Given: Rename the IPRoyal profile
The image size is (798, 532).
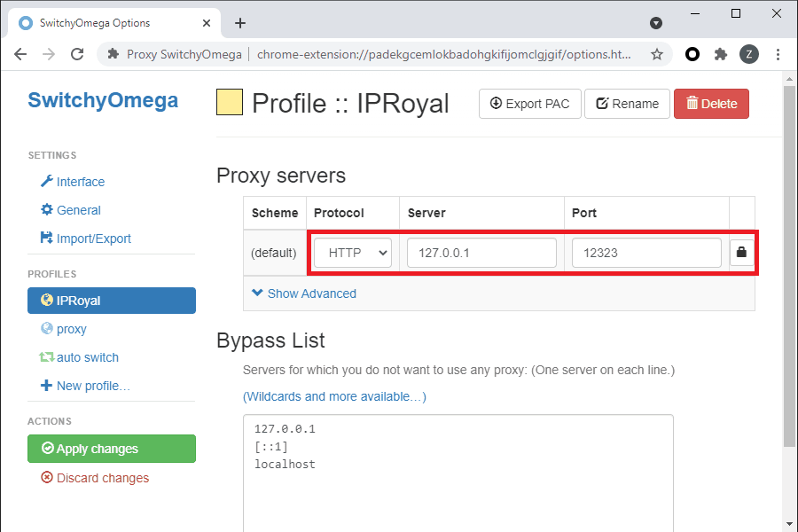Looking at the screenshot, I should pos(627,104).
